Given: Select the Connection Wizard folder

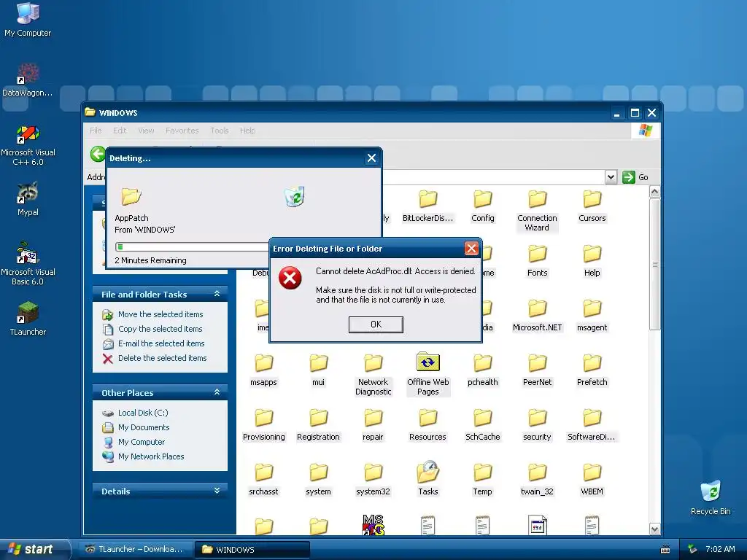Looking at the screenshot, I should [537, 211].
